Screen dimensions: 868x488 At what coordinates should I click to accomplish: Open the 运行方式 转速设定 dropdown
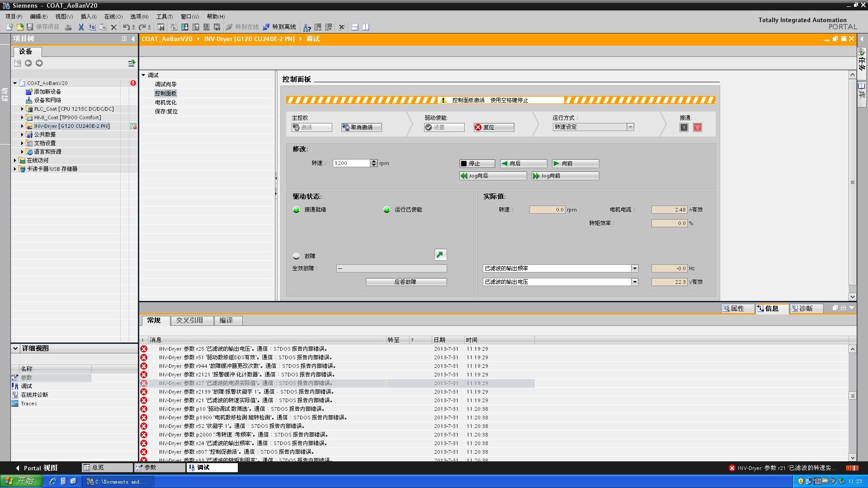(x=630, y=127)
